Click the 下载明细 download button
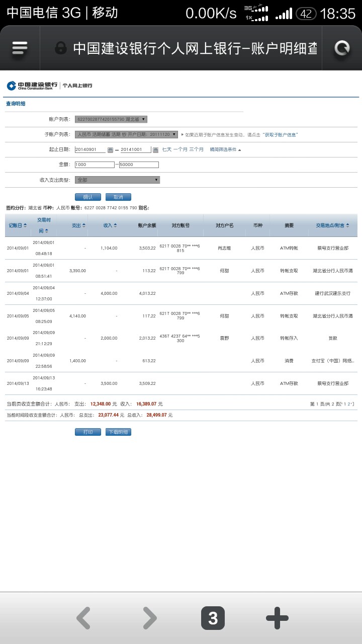 pyautogui.click(x=118, y=432)
